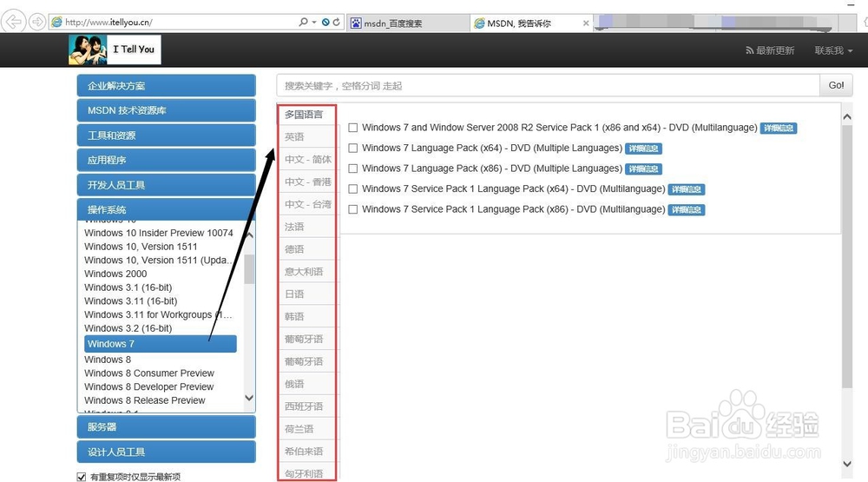Click the browser Back arrow button

[13, 22]
